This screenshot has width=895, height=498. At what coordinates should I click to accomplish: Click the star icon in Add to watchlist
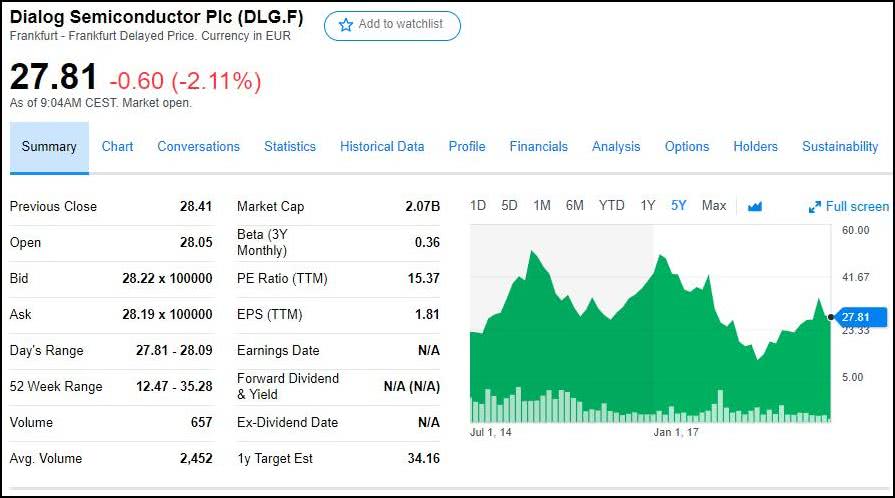[345, 25]
